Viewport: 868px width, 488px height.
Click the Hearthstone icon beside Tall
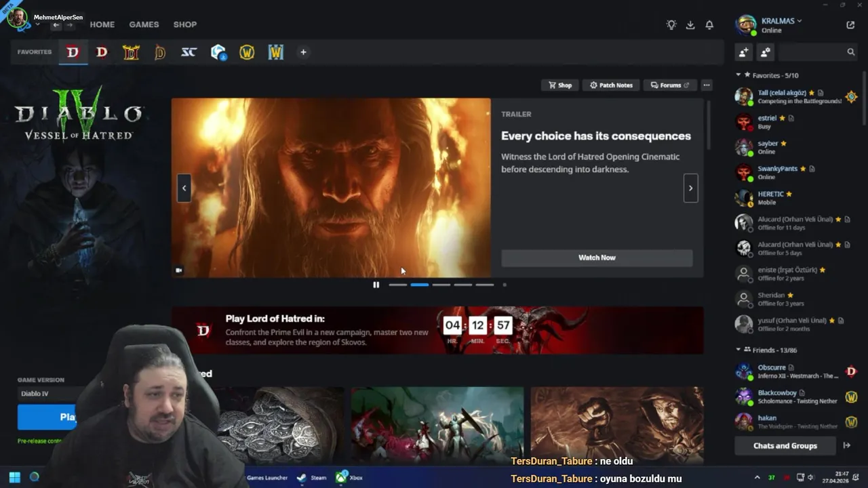click(x=851, y=97)
